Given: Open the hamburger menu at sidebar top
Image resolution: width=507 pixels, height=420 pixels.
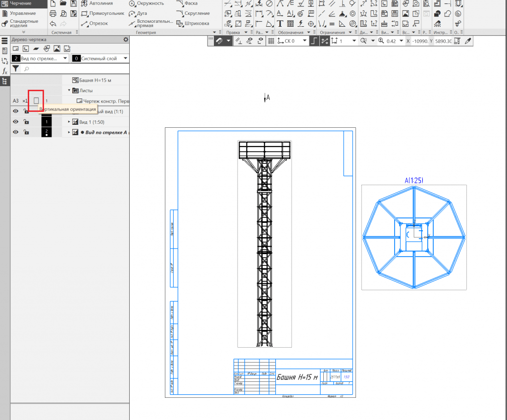Looking at the screenshot, I should pos(4,41).
